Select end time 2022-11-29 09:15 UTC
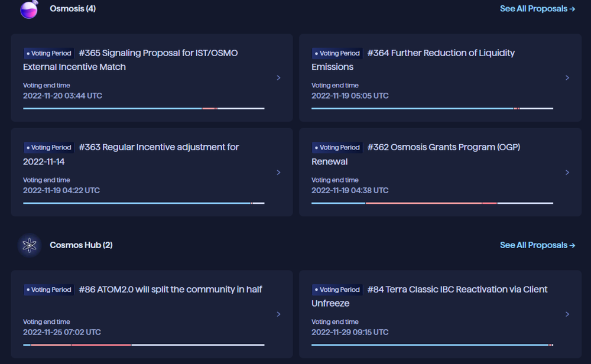The height and width of the screenshot is (364, 591). (350, 332)
